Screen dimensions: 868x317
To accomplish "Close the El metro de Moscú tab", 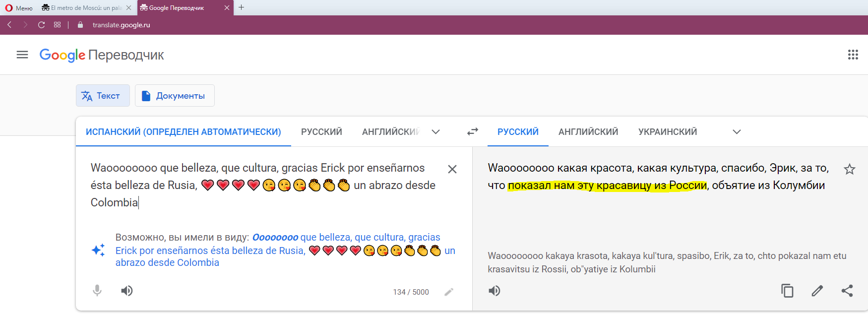I will pyautogui.click(x=128, y=8).
